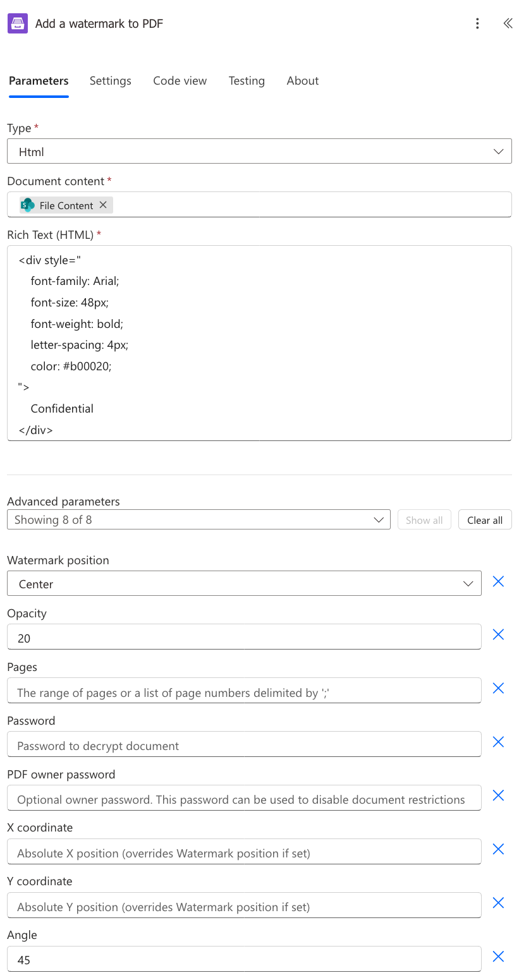Remove the Opacity parameter with blue X
The image size is (519, 980).
pyautogui.click(x=498, y=634)
